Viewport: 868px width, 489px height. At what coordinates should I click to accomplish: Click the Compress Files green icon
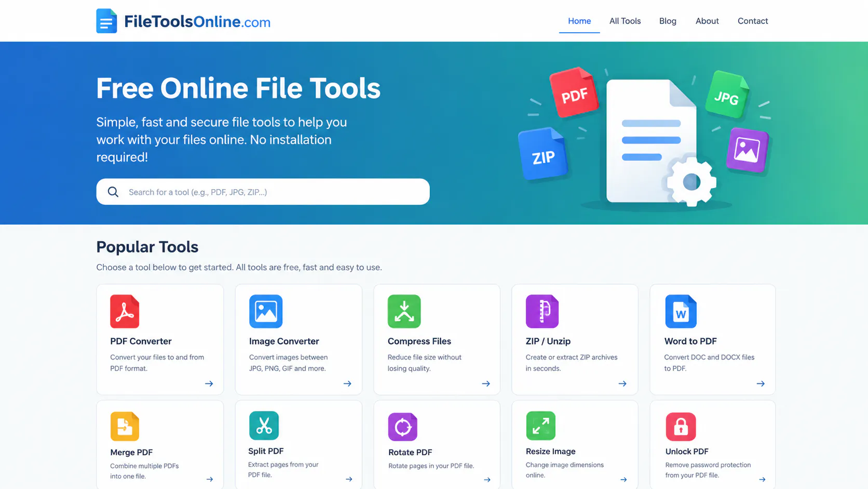click(x=404, y=311)
